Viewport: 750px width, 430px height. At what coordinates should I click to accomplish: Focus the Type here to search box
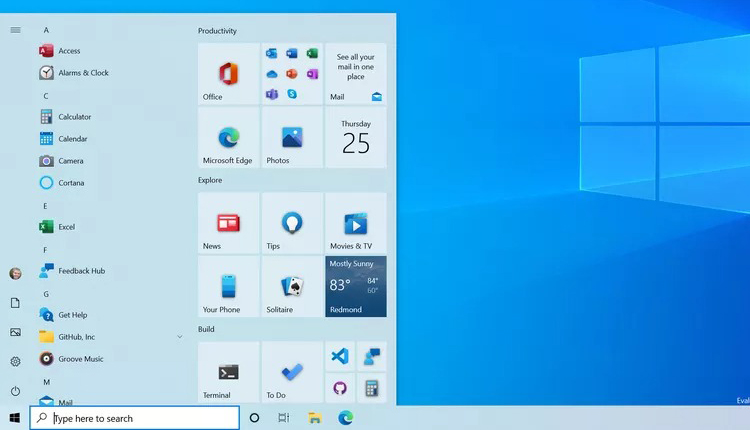tap(134, 418)
